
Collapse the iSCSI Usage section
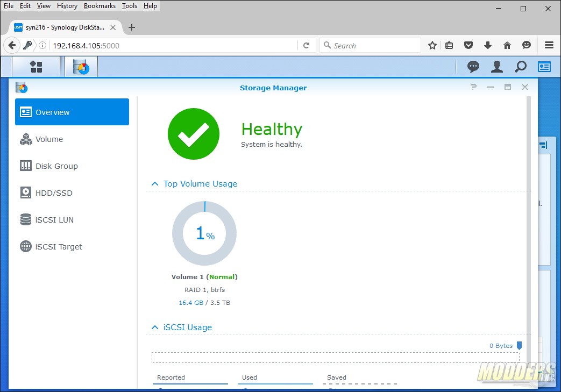(154, 327)
